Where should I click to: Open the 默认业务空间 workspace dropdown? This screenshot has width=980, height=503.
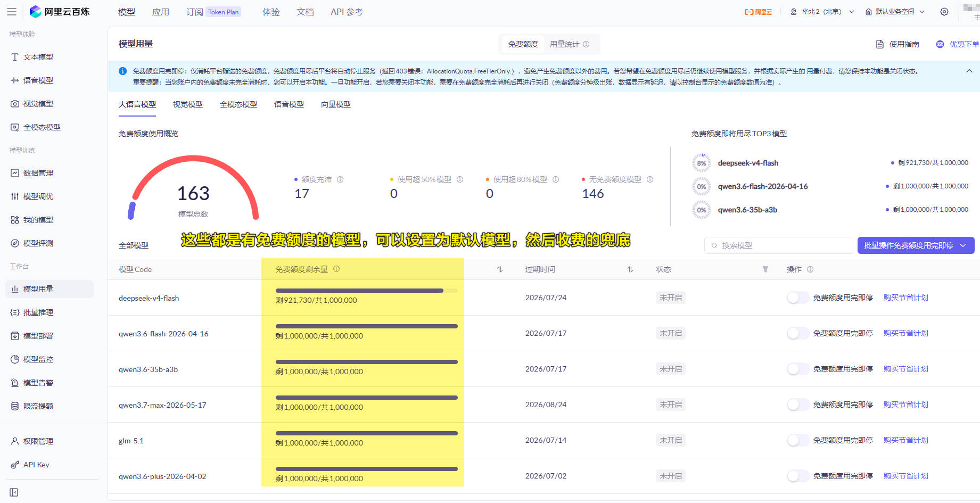coord(895,12)
